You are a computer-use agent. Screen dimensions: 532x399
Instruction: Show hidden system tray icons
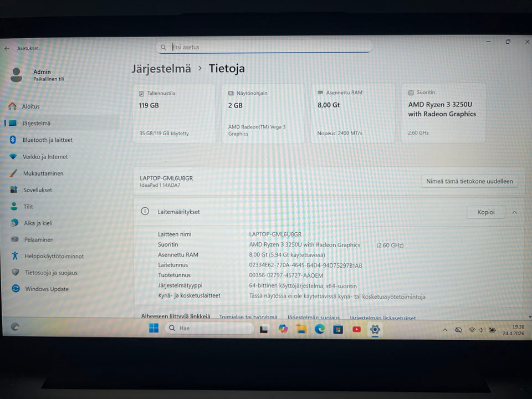point(445,330)
